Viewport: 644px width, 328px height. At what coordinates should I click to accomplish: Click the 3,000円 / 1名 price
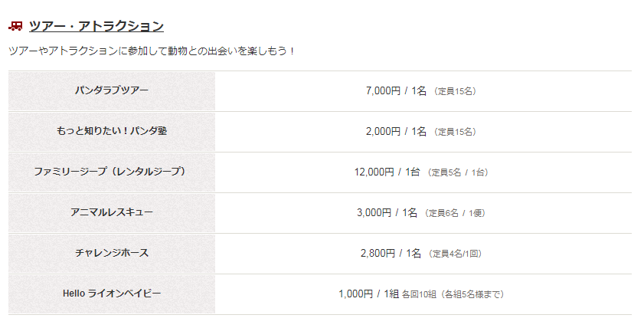point(387,212)
